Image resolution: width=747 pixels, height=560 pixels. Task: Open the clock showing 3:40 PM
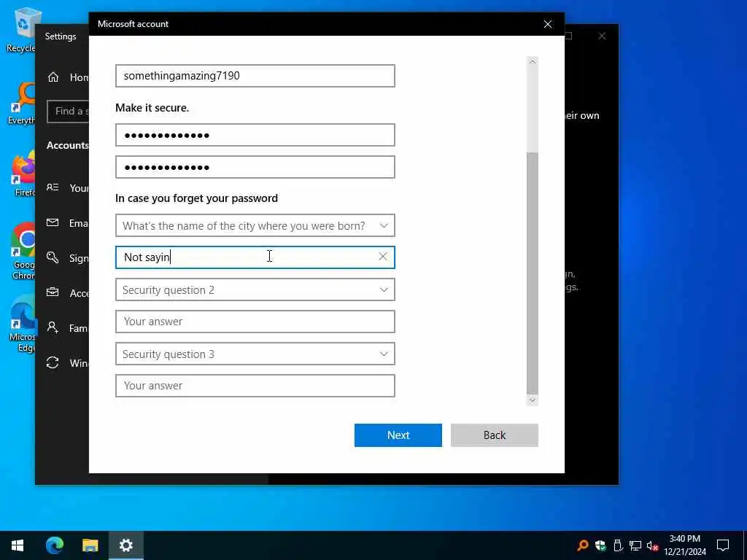pyautogui.click(x=685, y=545)
